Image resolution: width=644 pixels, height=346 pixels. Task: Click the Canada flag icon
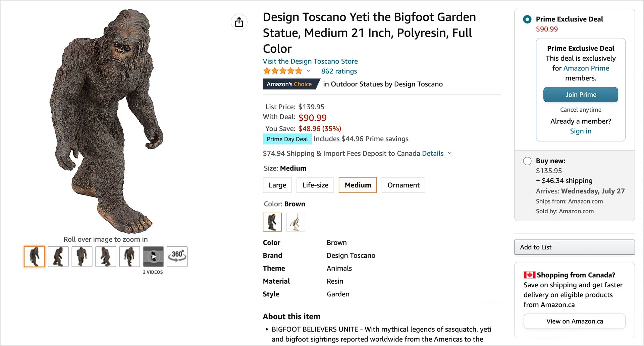click(529, 275)
